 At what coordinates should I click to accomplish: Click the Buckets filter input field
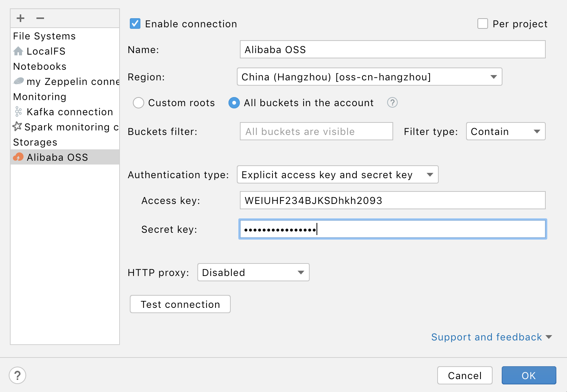(316, 131)
